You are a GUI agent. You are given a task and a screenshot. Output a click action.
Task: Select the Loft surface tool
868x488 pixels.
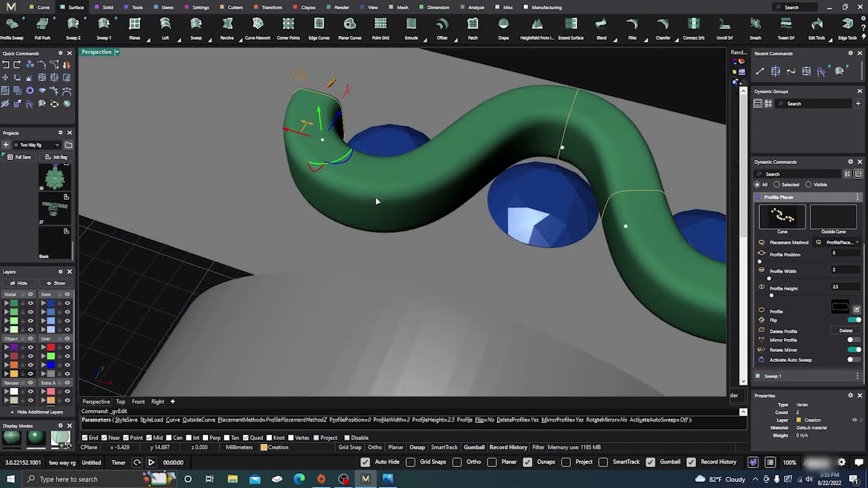coord(165,28)
